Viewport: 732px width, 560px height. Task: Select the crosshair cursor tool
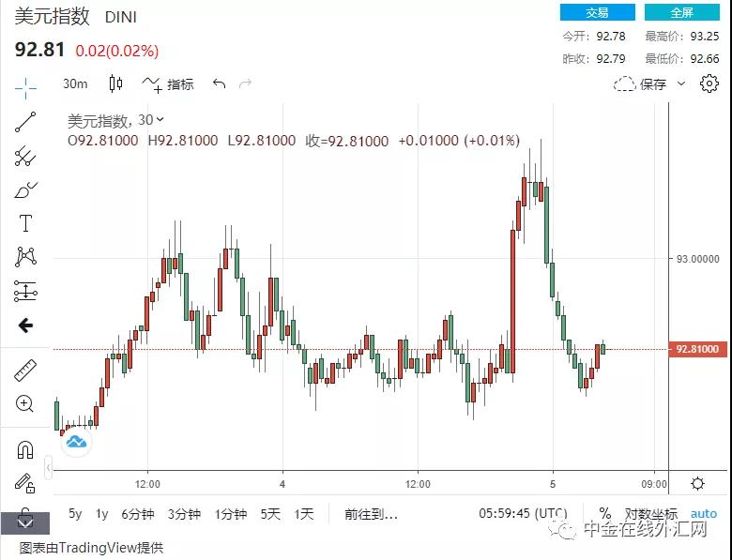[x=25, y=88]
